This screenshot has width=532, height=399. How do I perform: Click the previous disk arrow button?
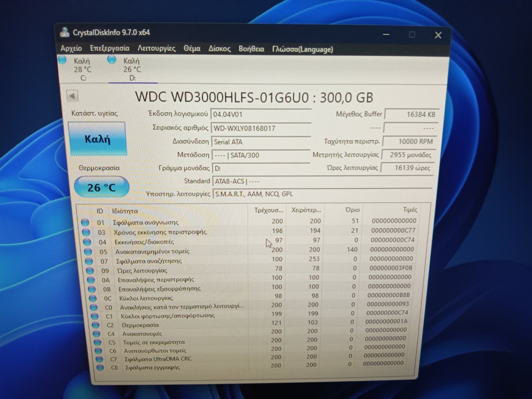tap(72, 96)
